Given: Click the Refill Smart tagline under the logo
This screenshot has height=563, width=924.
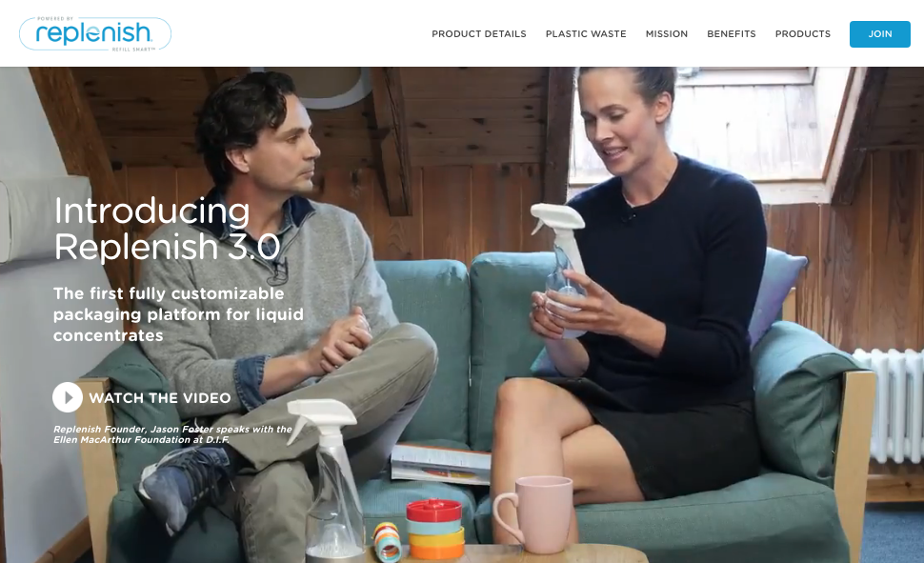Looking at the screenshot, I should coord(133,50).
